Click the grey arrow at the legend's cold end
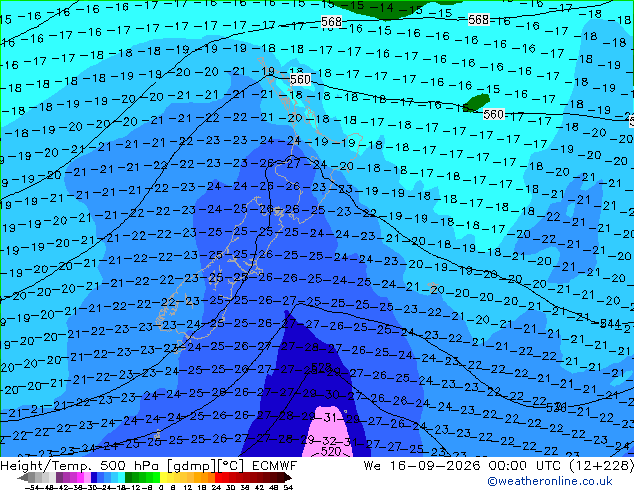The image size is (634, 490). (23, 477)
